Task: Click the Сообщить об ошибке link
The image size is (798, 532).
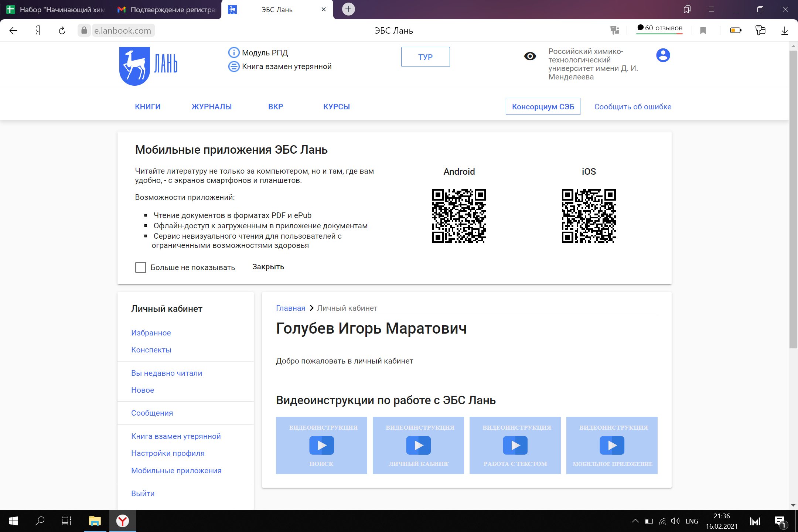Action: [x=633, y=107]
